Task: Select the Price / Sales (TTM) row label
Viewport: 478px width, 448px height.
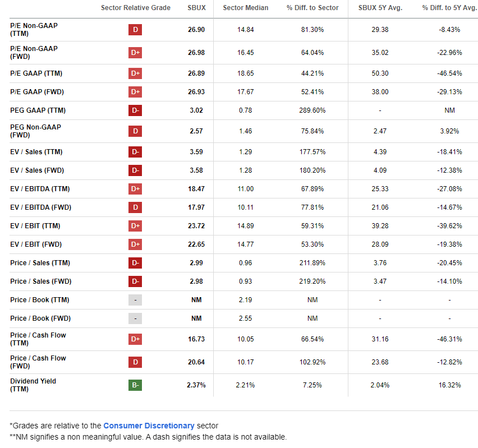Action: (40, 263)
